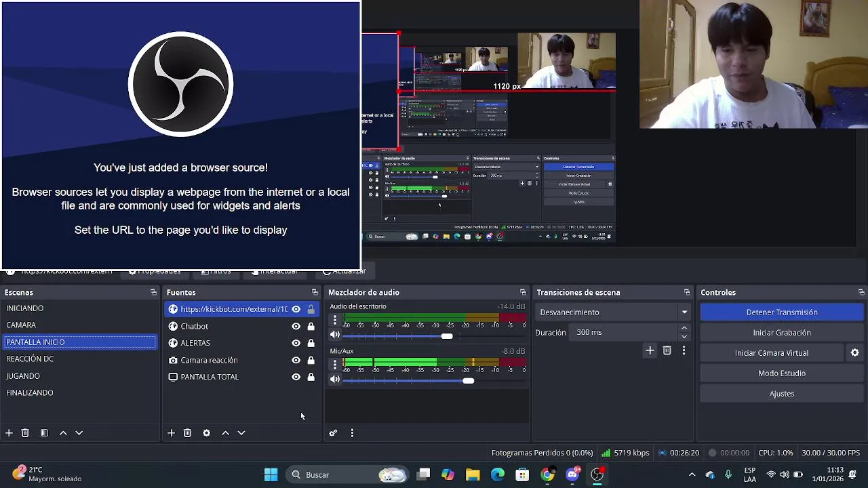The image size is (868, 488).
Task: Add a new scene with the plus icon
Action: tap(9, 433)
